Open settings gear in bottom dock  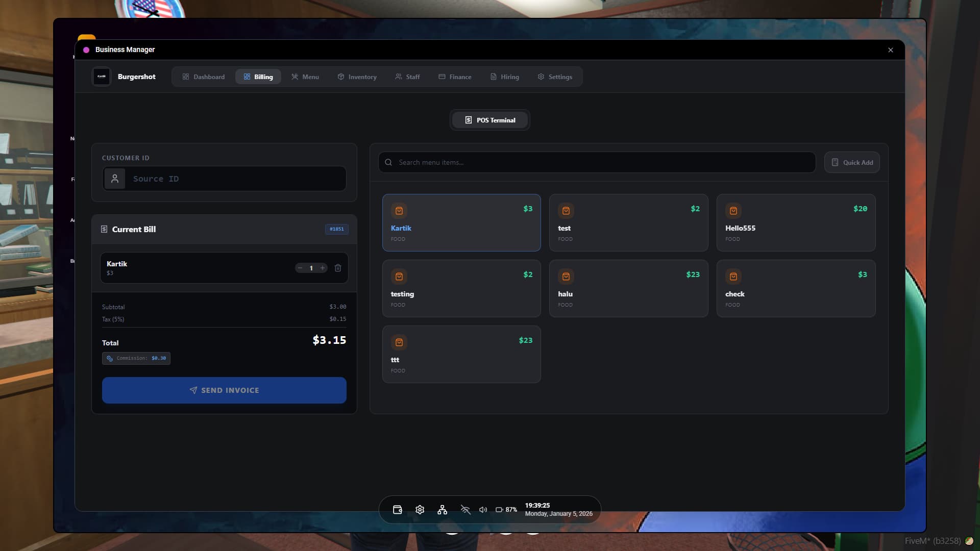pos(420,510)
